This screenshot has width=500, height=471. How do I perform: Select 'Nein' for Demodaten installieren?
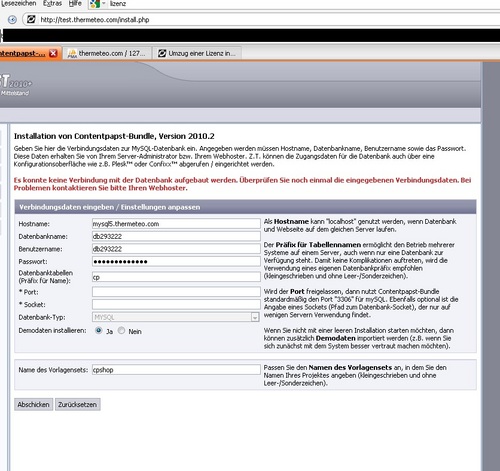(121, 331)
